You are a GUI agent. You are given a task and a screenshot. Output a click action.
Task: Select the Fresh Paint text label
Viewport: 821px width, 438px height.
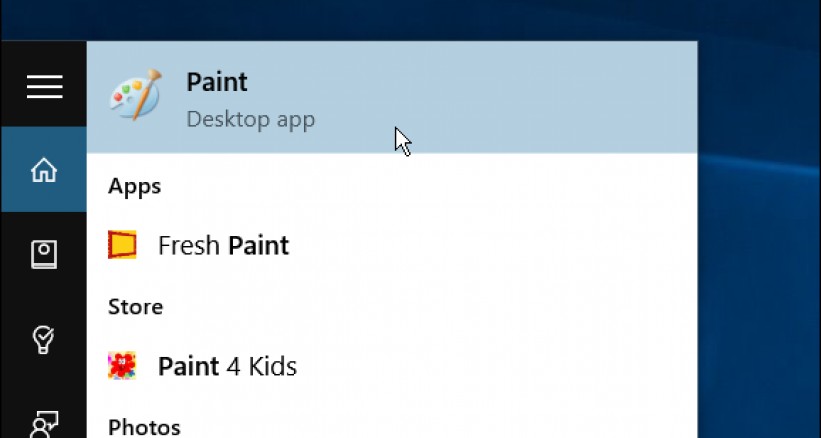click(x=223, y=245)
